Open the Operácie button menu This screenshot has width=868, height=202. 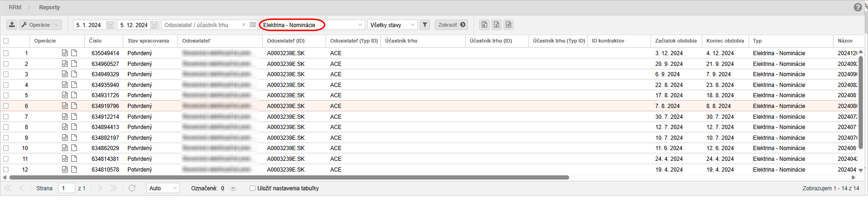(40, 25)
